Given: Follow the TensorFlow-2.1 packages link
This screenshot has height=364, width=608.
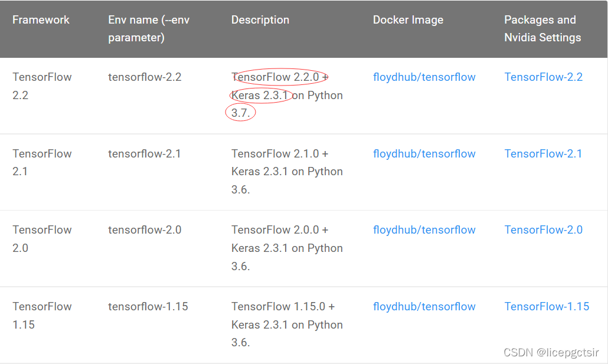Looking at the screenshot, I should point(542,153).
